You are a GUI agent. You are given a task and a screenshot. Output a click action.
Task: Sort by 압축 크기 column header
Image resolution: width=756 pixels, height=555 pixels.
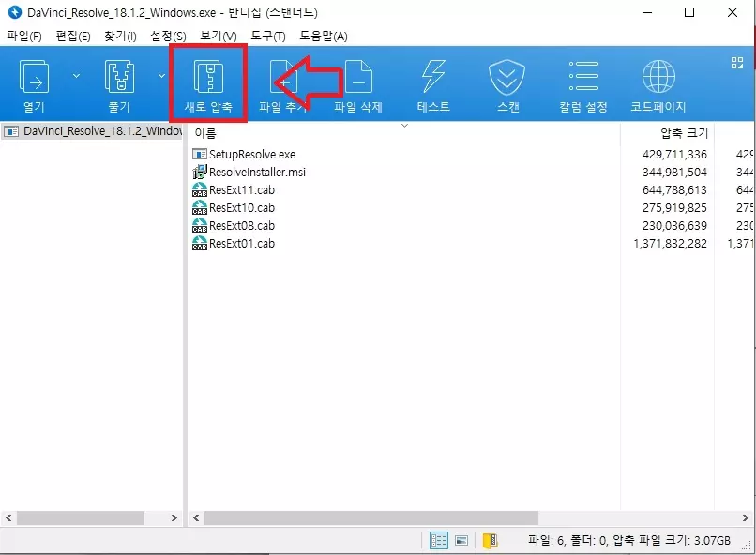pyautogui.click(x=684, y=133)
